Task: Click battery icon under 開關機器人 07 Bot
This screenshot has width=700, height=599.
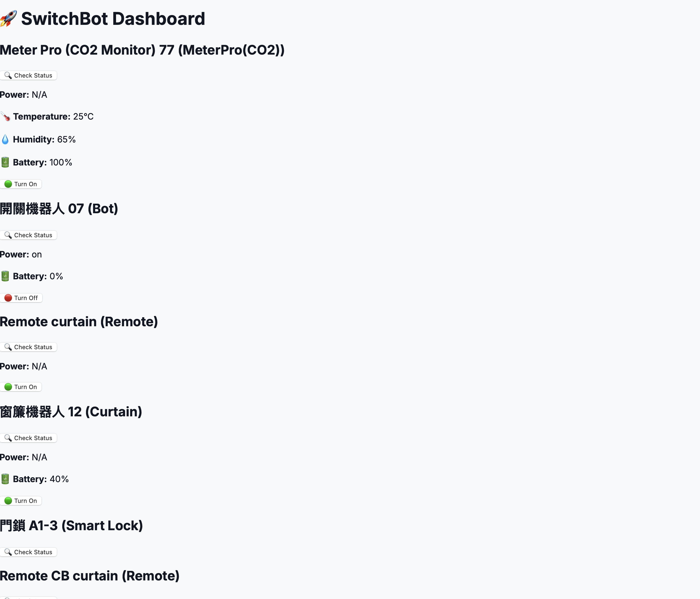Action: tap(5, 276)
